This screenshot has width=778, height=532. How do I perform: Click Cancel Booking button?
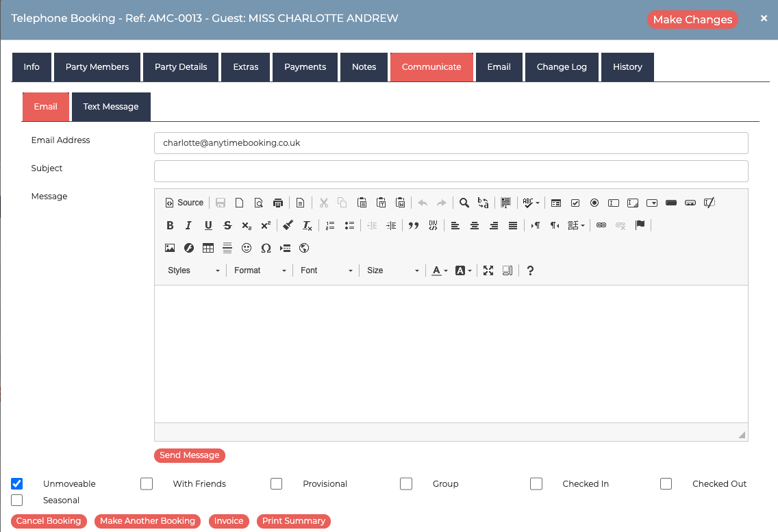click(49, 521)
